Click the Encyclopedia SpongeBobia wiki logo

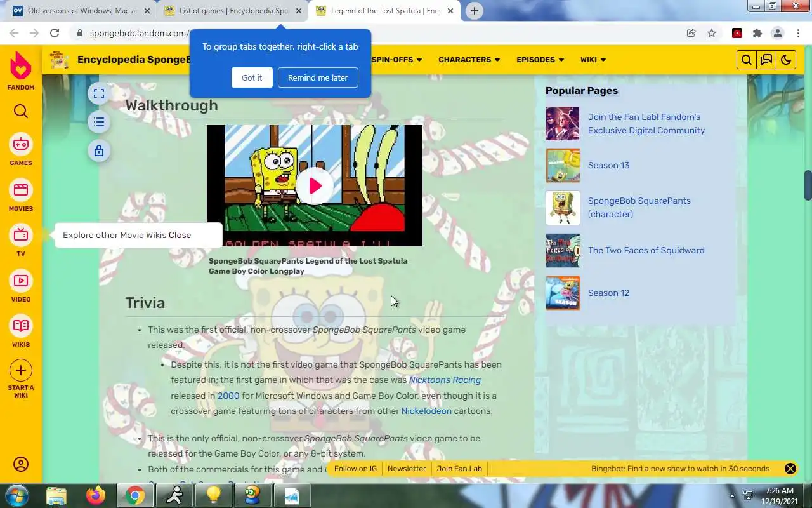coord(60,60)
